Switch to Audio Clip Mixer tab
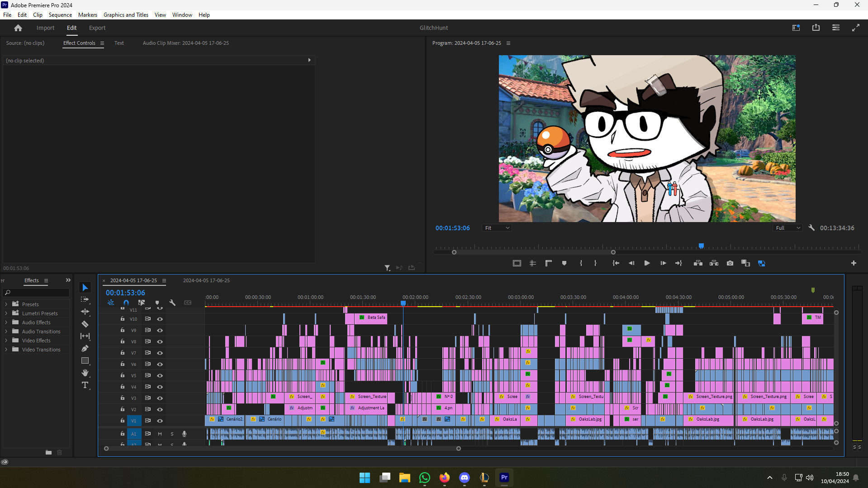Image resolution: width=868 pixels, height=488 pixels. [186, 43]
